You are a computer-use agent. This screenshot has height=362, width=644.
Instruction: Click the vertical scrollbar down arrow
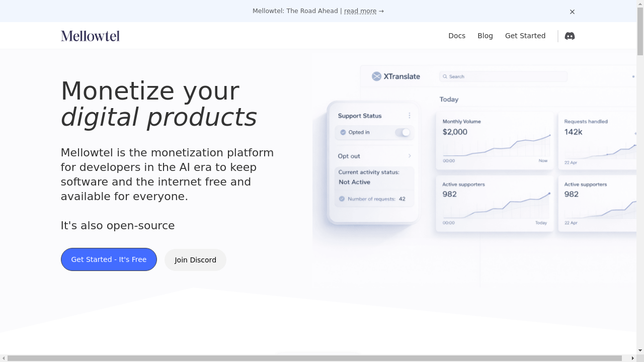(640, 350)
